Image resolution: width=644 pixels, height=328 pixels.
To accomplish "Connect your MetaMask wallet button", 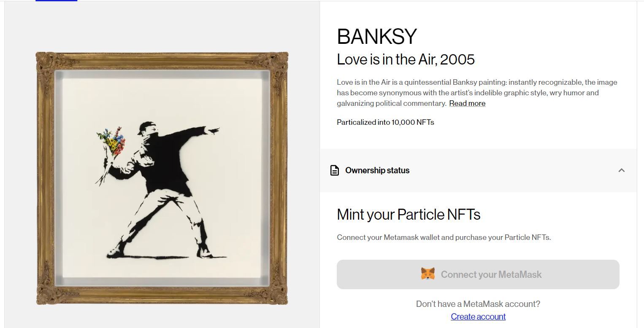I will pyautogui.click(x=478, y=274).
